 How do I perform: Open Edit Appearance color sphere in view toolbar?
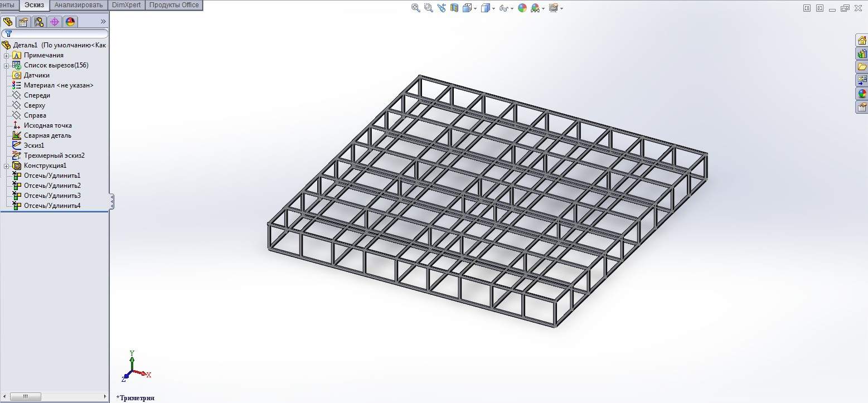click(x=522, y=8)
